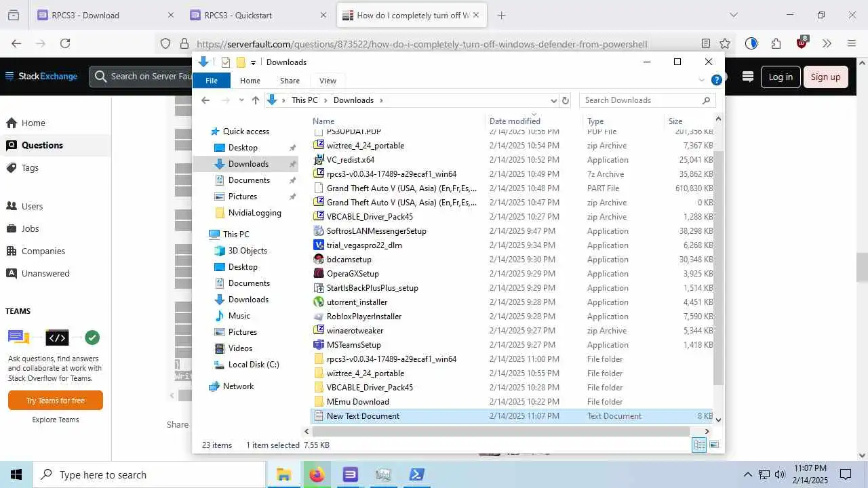Expand the Downloads breadcrumb chevron

point(380,100)
